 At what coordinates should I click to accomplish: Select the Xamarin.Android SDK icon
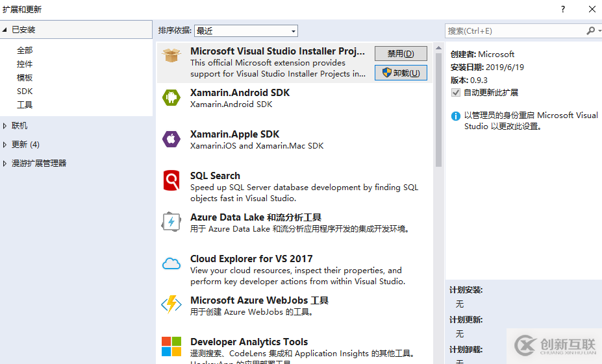(x=171, y=97)
